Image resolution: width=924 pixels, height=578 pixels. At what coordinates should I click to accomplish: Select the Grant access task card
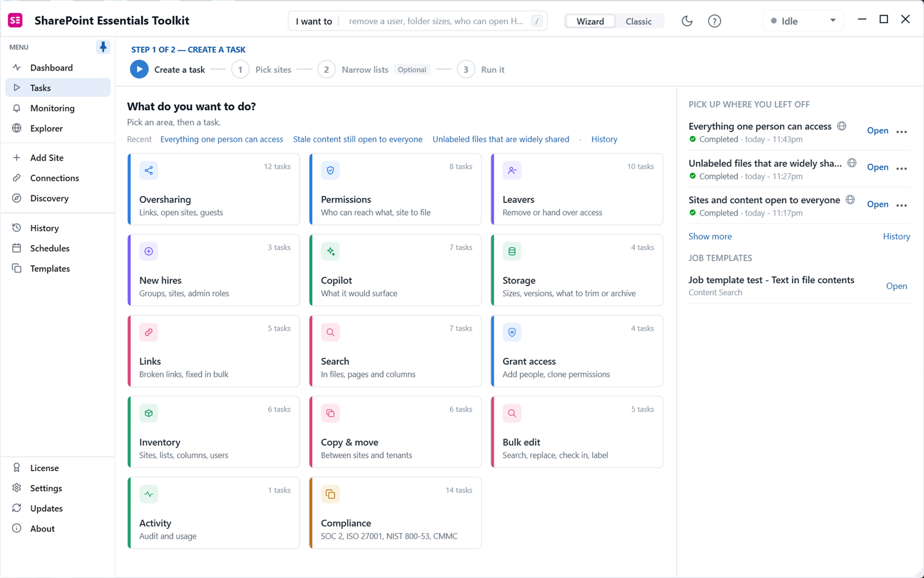tap(577, 351)
